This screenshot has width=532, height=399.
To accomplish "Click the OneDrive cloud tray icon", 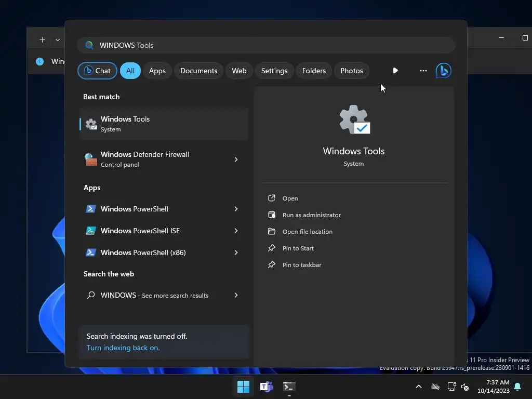I will click(x=435, y=387).
